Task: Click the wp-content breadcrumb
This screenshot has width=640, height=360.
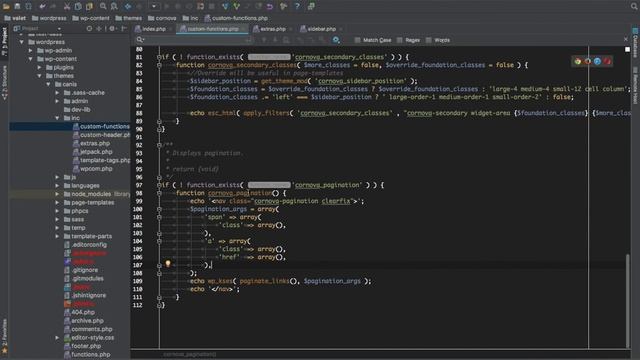Action: [x=91, y=18]
